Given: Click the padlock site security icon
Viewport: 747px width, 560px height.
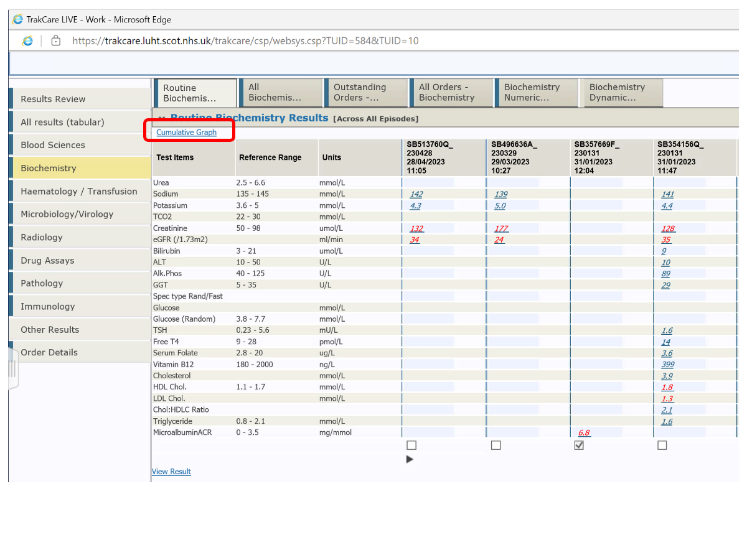Looking at the screenshot, I should pyautogui.click(x=56, y=41).
